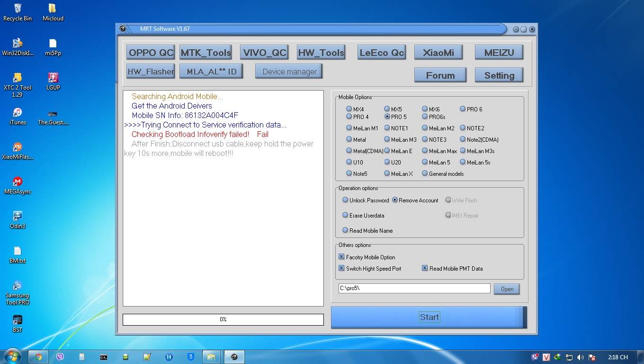The width and height of the screenshot is (644, 364).
Task: Open the Recycle Bin desktop icon
Action: 18,12
